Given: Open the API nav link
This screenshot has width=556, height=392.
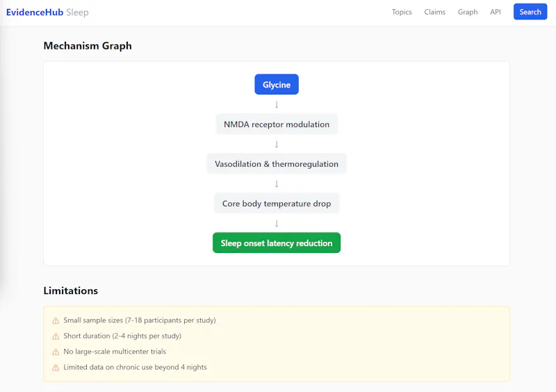Looking at the screenshot, I should 496,12.
